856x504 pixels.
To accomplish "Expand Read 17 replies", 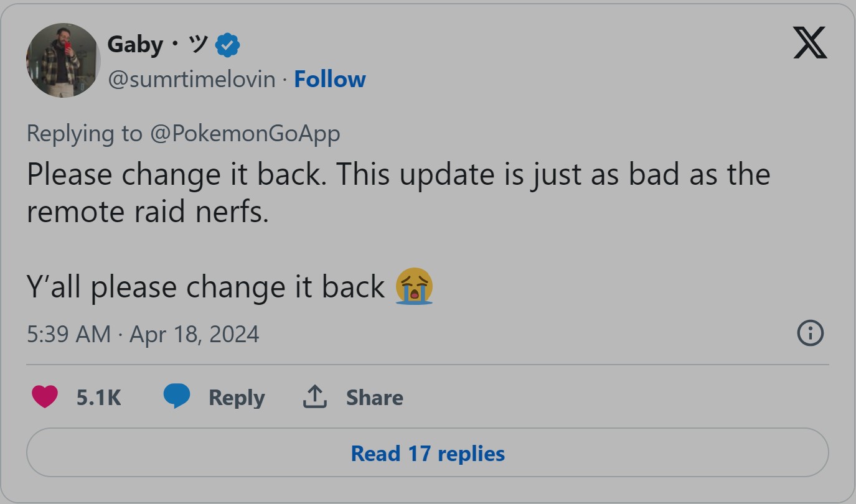I will tap(427, 452).
